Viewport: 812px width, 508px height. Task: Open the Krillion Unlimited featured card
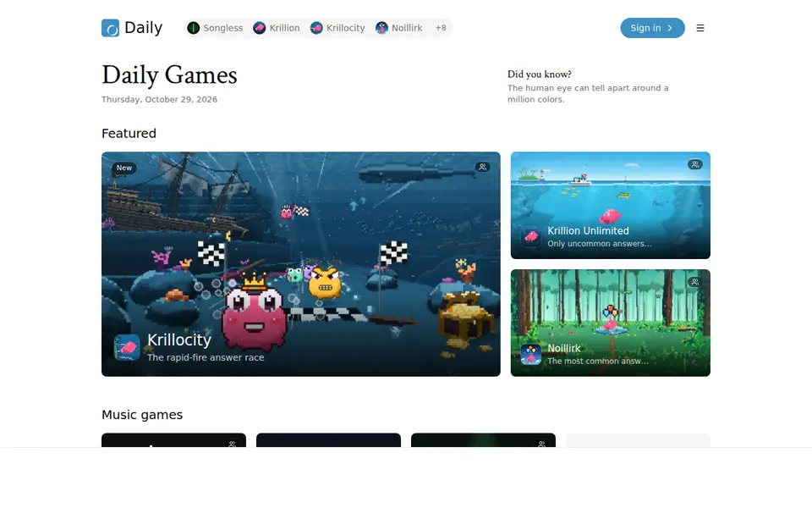[x=611, y=205]
